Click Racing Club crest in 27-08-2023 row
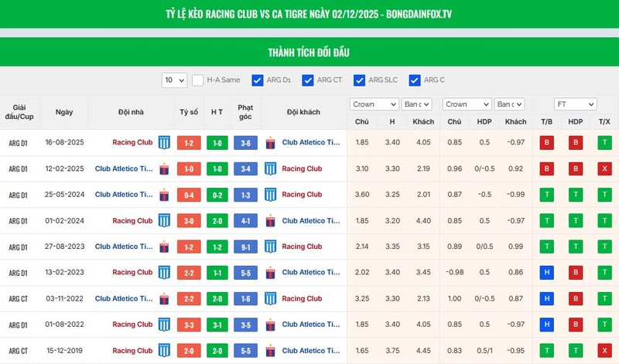This screenshot has height=364, width=619. [x=270, y=247]
